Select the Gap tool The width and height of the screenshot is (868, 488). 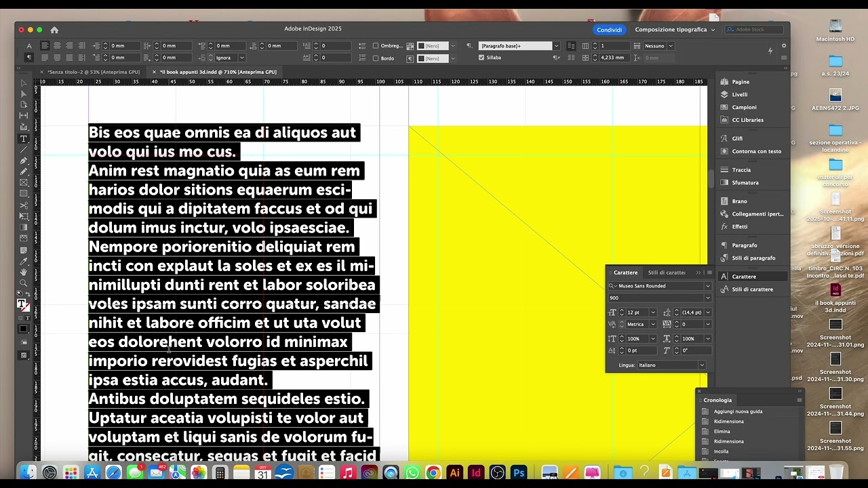tap(24, 116)
